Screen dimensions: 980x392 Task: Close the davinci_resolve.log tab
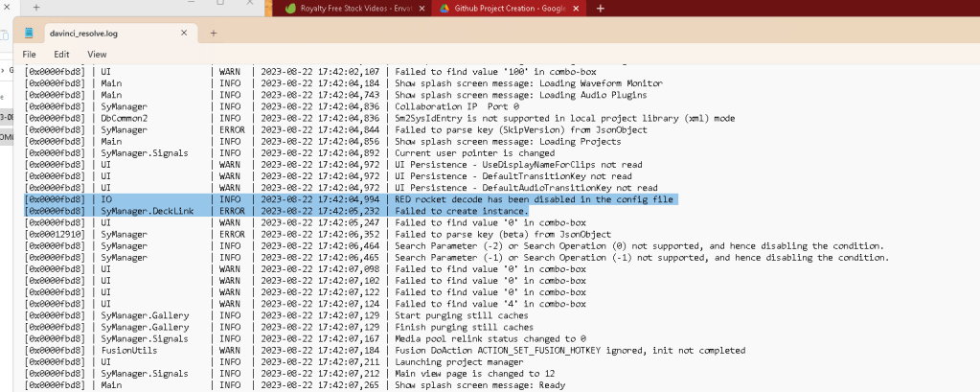[184, 34]
